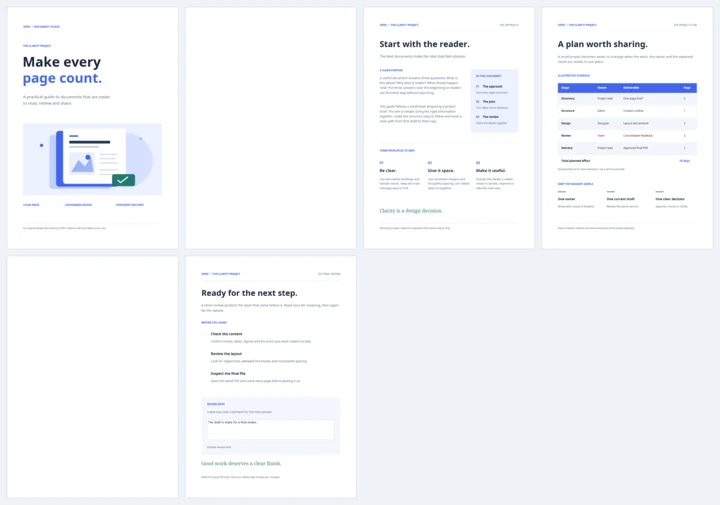
Task: Open the 'Ready for the next step' page thumbnail
Action: pyautogui.click(x=271, y=377)
